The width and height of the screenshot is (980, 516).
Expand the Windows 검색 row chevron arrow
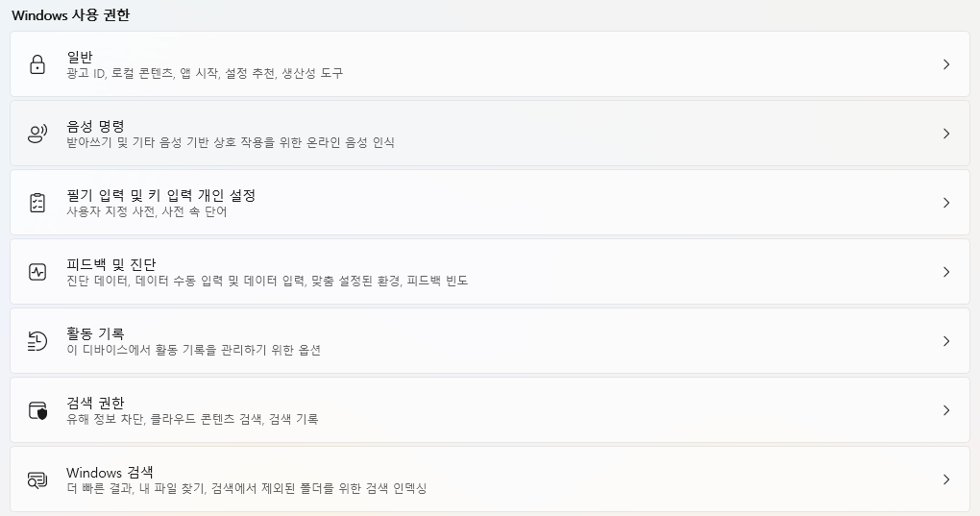pos(946,479)
